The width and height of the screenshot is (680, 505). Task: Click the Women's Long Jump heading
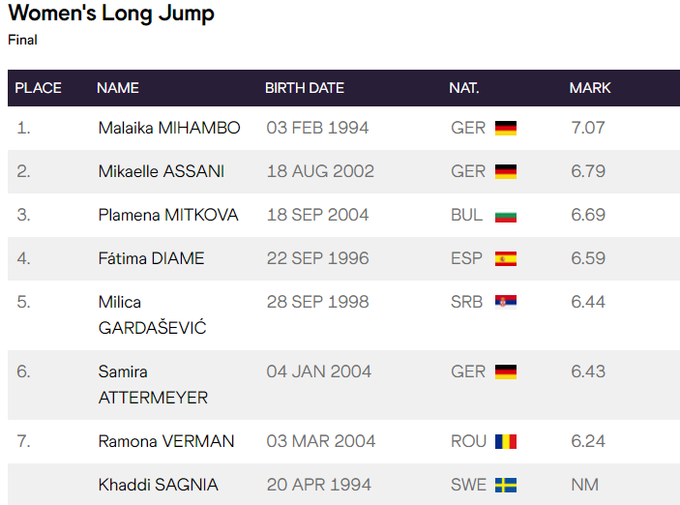(111, 14)
